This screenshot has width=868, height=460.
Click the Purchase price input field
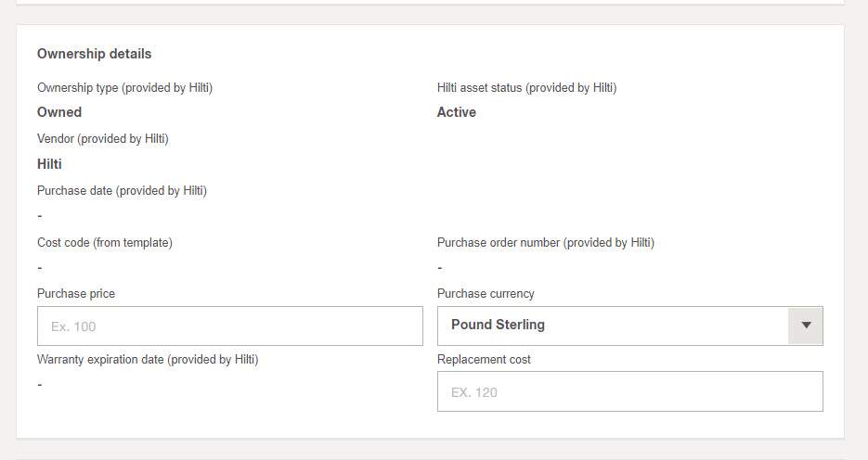coord(229,326)
